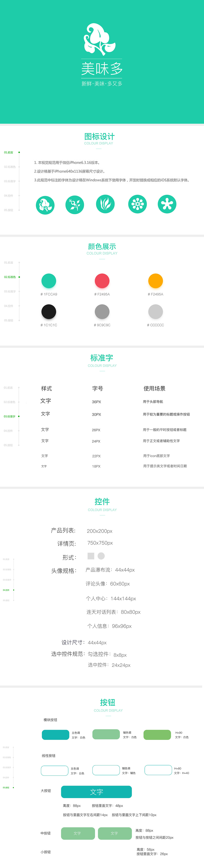Image resolution: width=204 pixels, height=868 pixels.
Task: Select 01.前言 in the 颜色展示 sidebar
Action: [9, 262]
